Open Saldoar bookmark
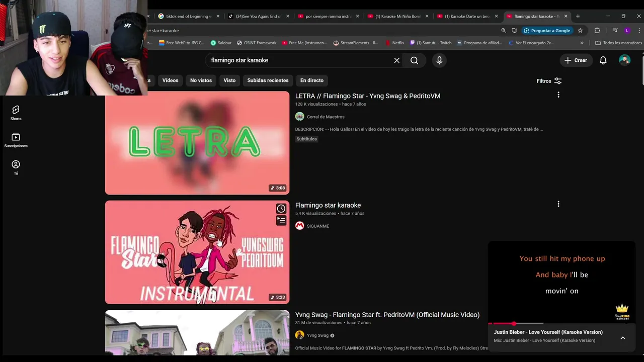 click(221, 43)
